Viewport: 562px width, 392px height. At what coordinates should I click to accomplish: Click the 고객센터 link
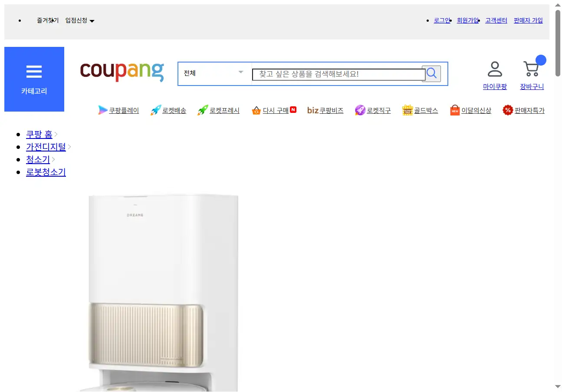point(496,20)
